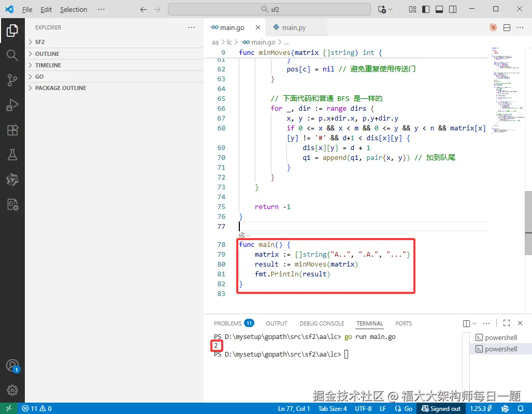
Task: Open errors and warnings status item
Action: coord(37,409)
